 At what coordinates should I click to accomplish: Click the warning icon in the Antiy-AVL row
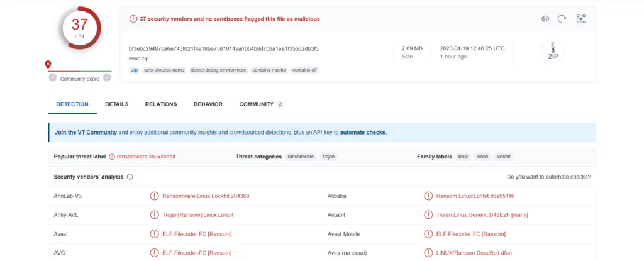[155, 215]
